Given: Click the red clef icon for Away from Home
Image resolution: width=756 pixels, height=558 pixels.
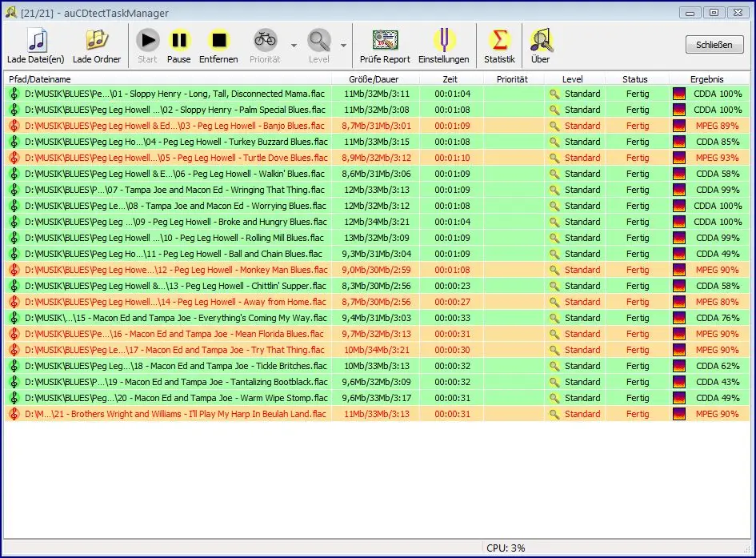Looking at the screenshot, I should tap(14, 302).
